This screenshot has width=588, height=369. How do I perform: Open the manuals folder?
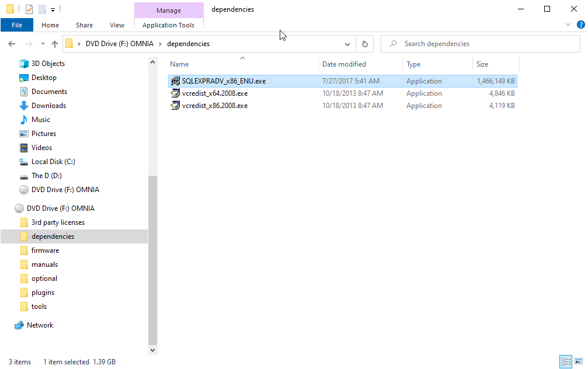44,264
